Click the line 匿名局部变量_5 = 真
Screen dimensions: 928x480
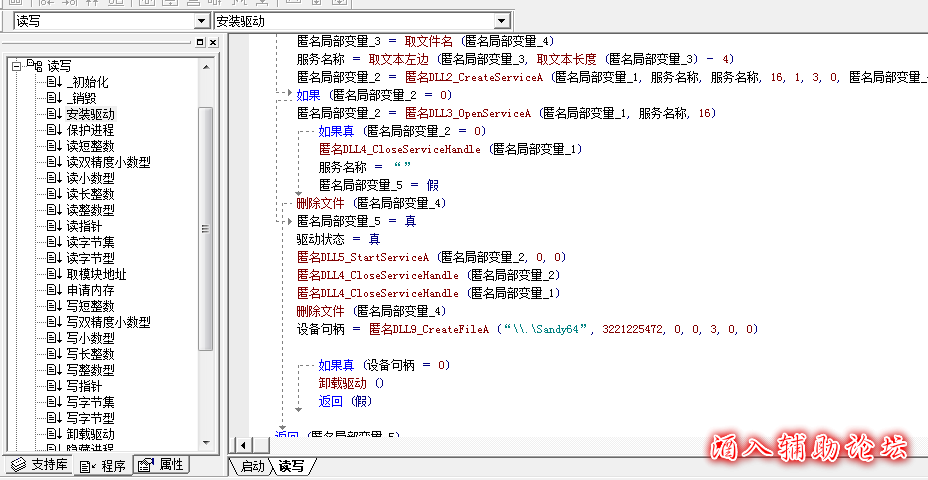tap(356, 221)
